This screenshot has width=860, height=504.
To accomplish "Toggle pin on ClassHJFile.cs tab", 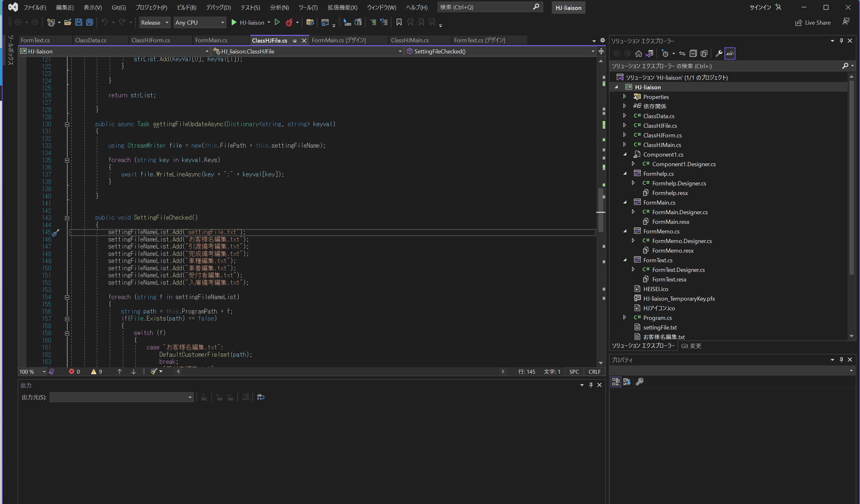I will point(295,41).
